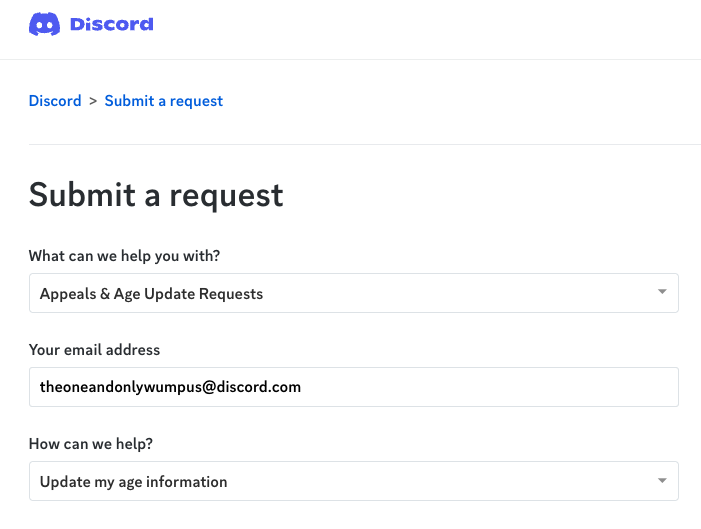701x529 pixels.
Task: Click the Discord Clyde logo icon
Action: pyautogui.click(x=44, y=24)
